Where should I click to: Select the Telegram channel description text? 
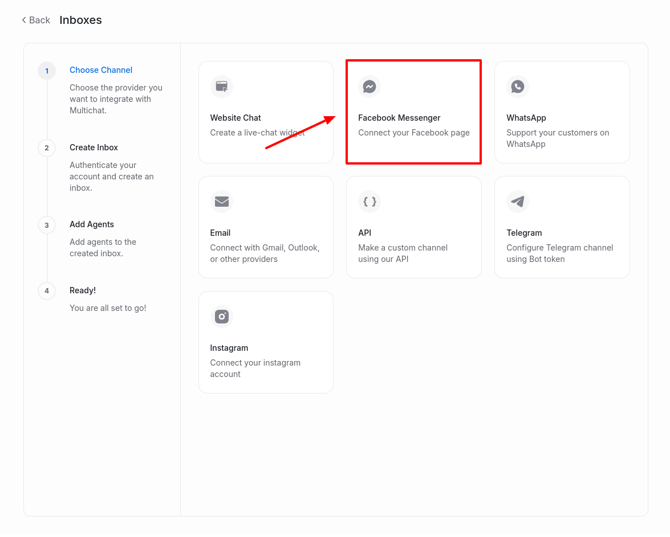(x=557, y=253)
